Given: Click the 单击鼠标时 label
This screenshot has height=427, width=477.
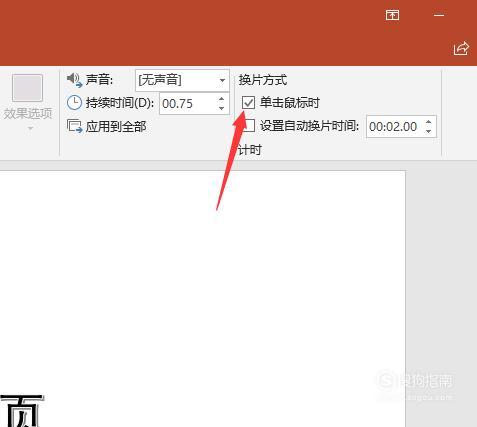Looking at the screenshot, I should (x=290, y=103).
